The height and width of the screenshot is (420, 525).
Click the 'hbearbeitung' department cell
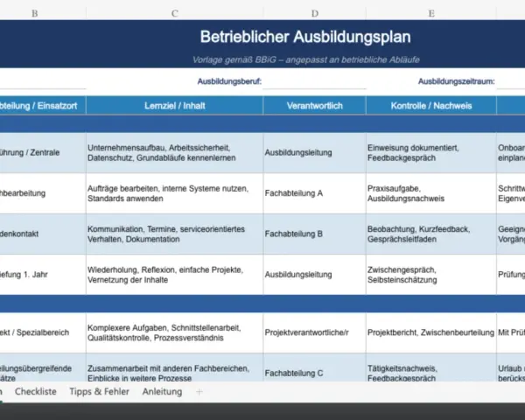[43, 193]
